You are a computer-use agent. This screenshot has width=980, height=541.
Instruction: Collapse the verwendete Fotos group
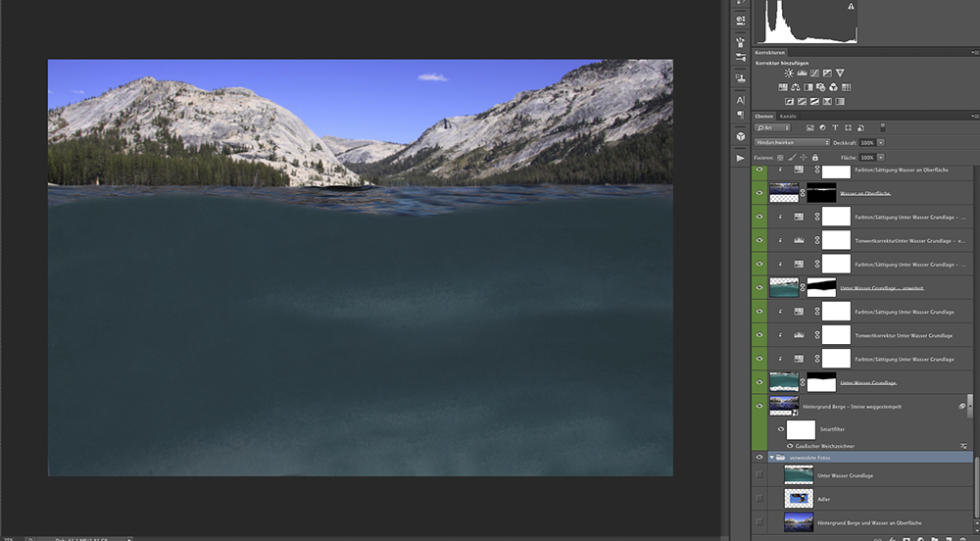tap(771, 458)
